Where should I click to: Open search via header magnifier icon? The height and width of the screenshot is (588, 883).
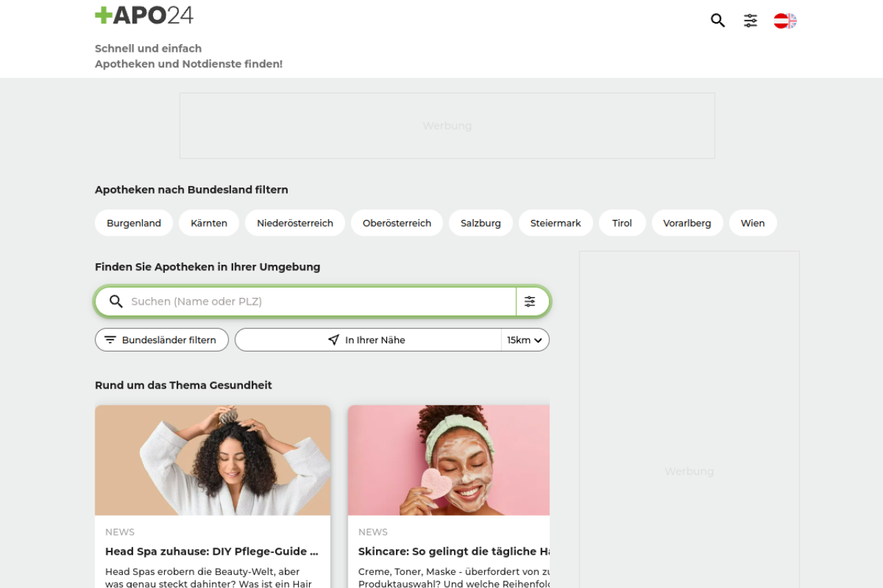pos(717,21)
